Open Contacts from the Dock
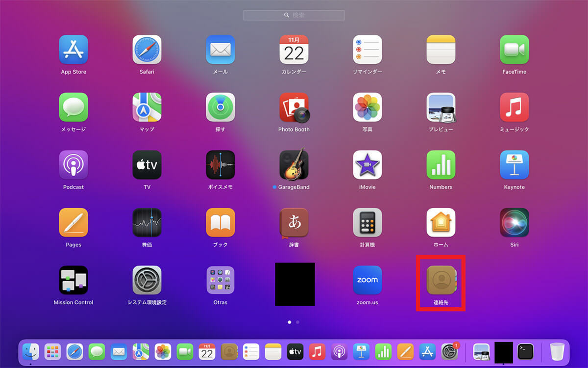 tap(229, 351)
